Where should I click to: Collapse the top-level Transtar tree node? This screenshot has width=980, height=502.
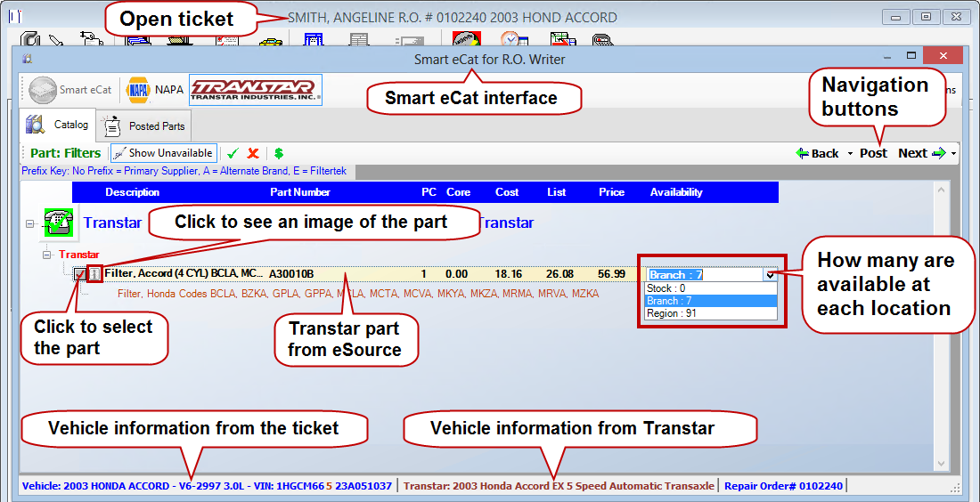pos(29,224)
